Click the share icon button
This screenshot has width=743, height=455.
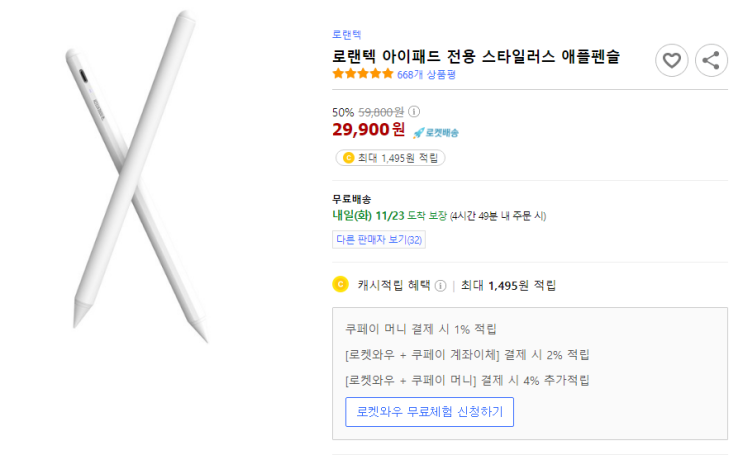[711, 61]
